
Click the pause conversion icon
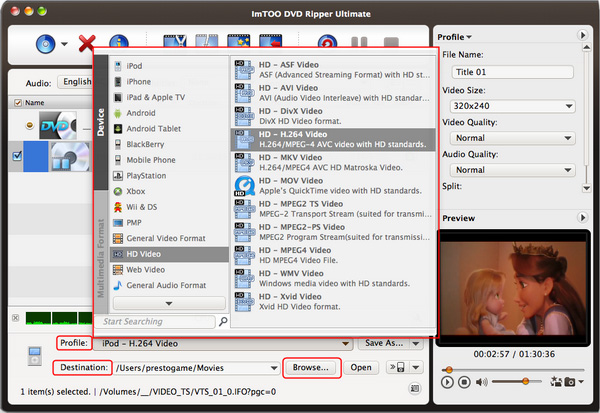pyautogui.click(x=359, y=42)
